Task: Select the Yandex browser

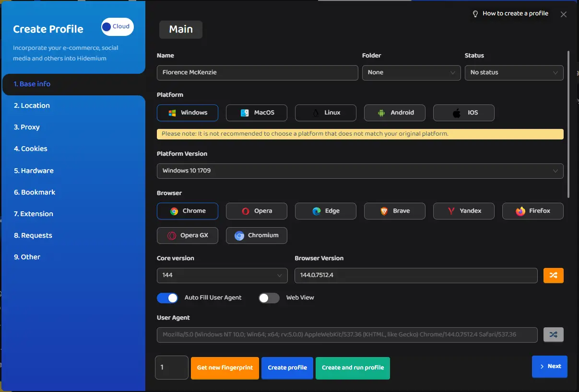Action: pyautogui.click(x=463, y=211)
